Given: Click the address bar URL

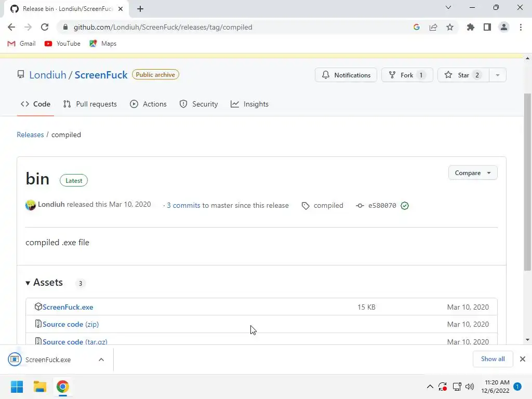Looking at the screenshot, I should (x=163, y=27).
